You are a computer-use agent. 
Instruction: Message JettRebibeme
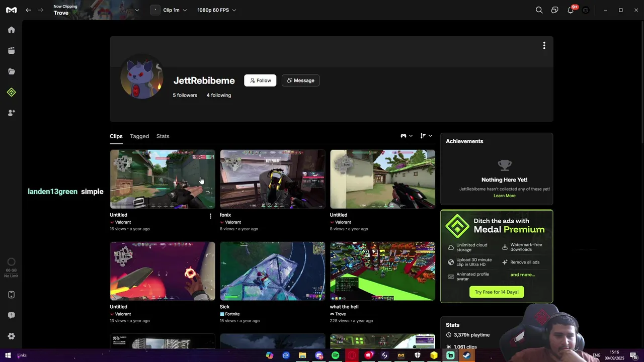[x=300, y=80]
